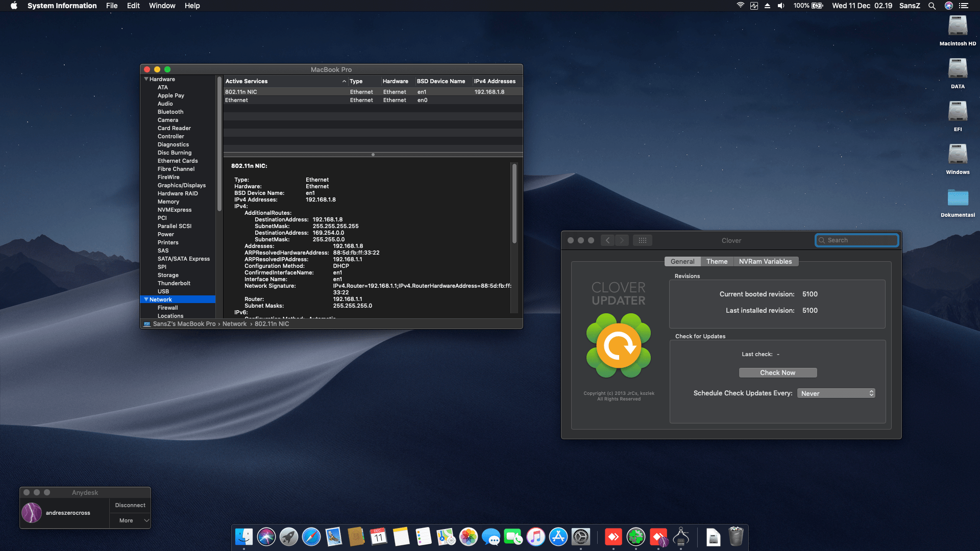The width and height of the screenshot is (980, 551).
Task: Open the App Store from the Dock
Action: pos(558,537)
